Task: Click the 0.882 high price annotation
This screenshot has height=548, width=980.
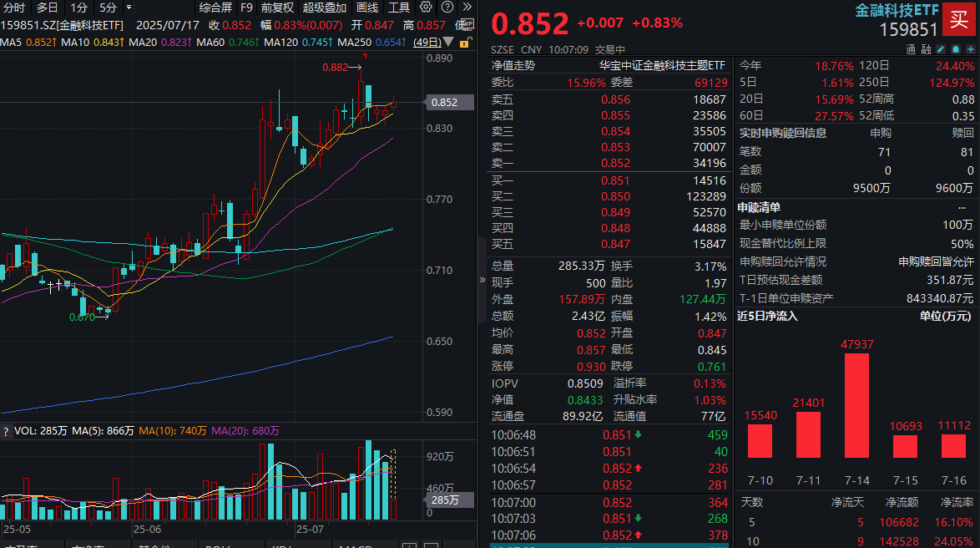Action: coord(335,68)
